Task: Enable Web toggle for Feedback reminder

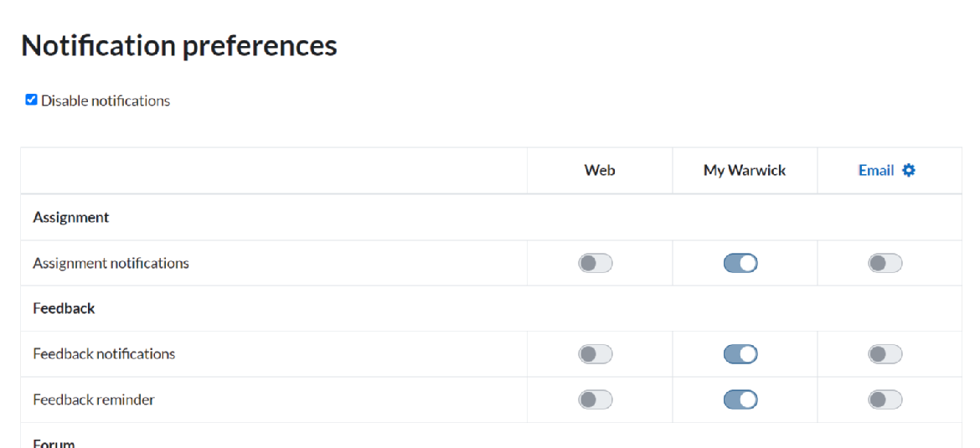Action: (596, 400)
